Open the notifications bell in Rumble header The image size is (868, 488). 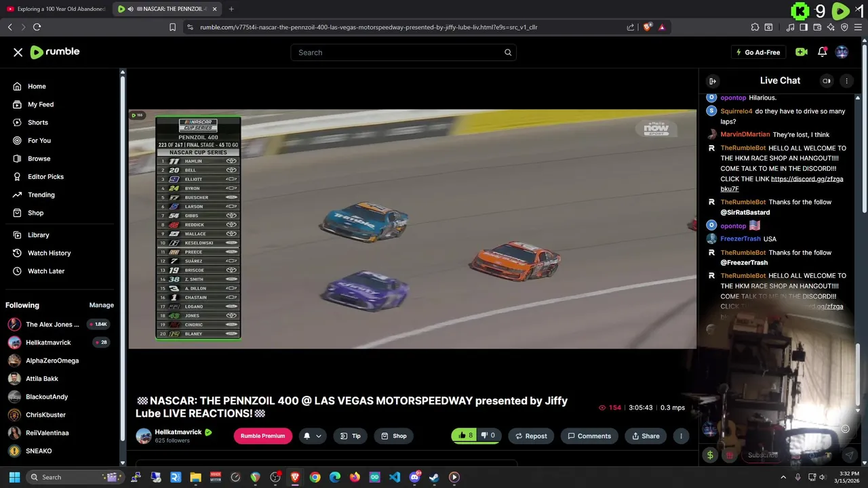822,52
